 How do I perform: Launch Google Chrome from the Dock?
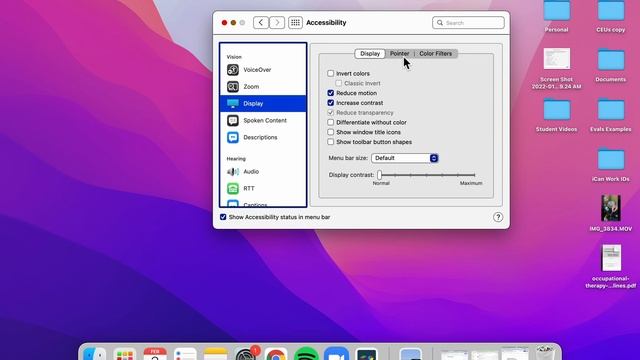pyautogui.click(x=276, y=354)
